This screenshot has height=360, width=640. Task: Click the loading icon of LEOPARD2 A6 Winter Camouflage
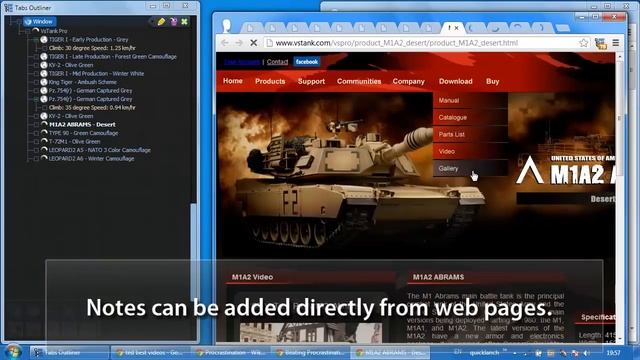(44, 158)
